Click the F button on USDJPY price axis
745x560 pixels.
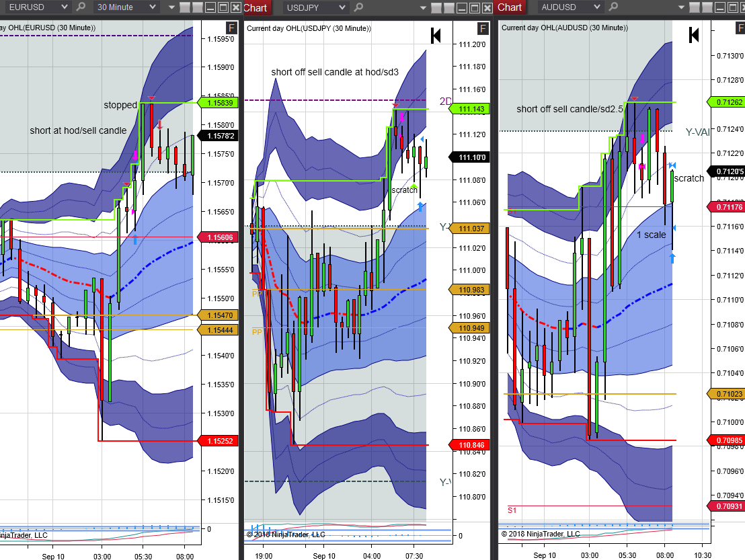(483, 28)
